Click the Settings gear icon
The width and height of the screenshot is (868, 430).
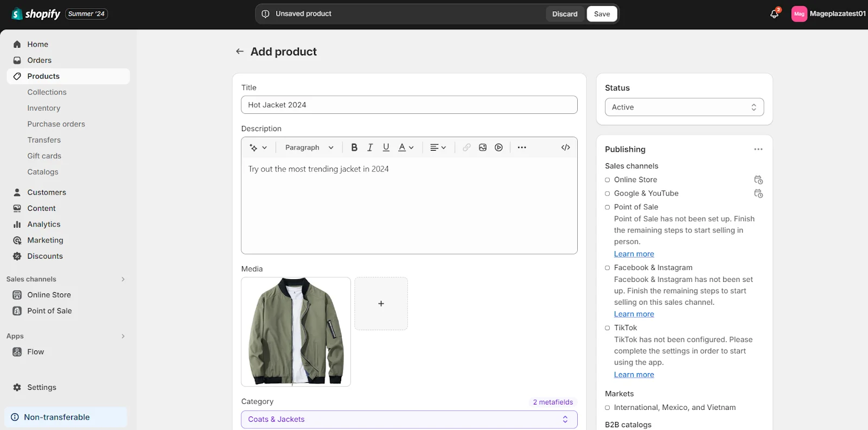click(x=17, y=388)
